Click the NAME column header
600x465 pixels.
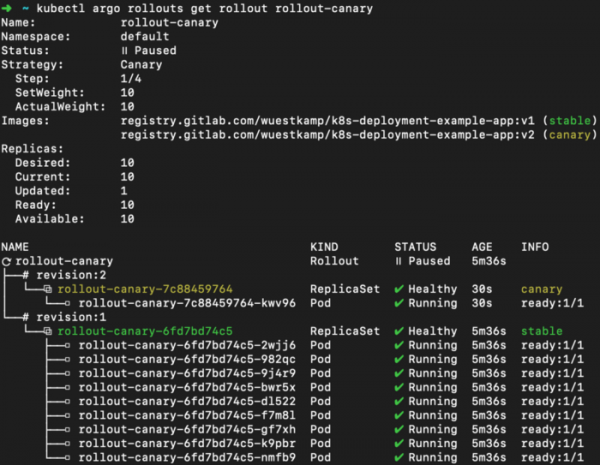(17, 246)
